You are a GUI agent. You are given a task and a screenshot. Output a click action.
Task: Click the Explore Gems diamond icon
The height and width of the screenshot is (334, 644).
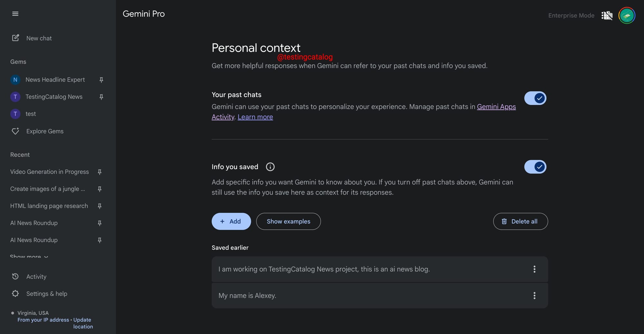pyautogui.click(x=15, y=131)
